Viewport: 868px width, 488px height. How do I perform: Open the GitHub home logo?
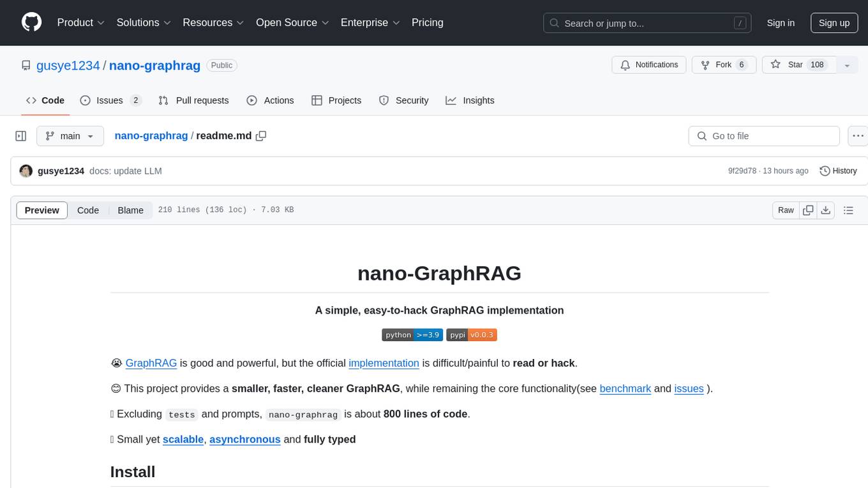[x=31, y=22]
